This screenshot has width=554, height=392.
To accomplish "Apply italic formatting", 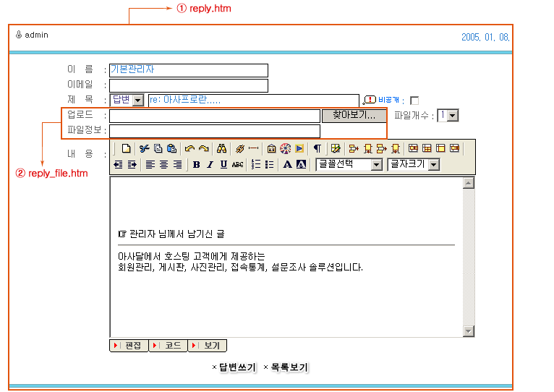I will [x=210, y=165].
